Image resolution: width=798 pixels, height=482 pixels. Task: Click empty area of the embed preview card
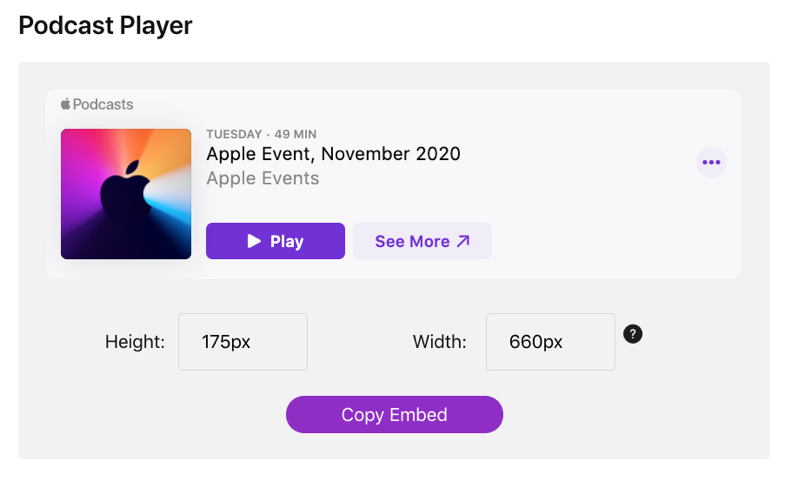coord(600,230)
